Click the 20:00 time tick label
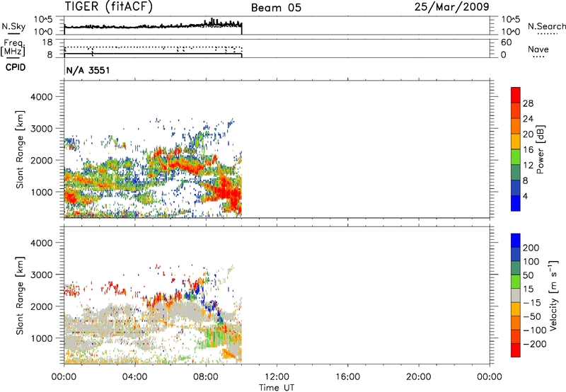Screen dimensions: 566x392 click(419, 377)
